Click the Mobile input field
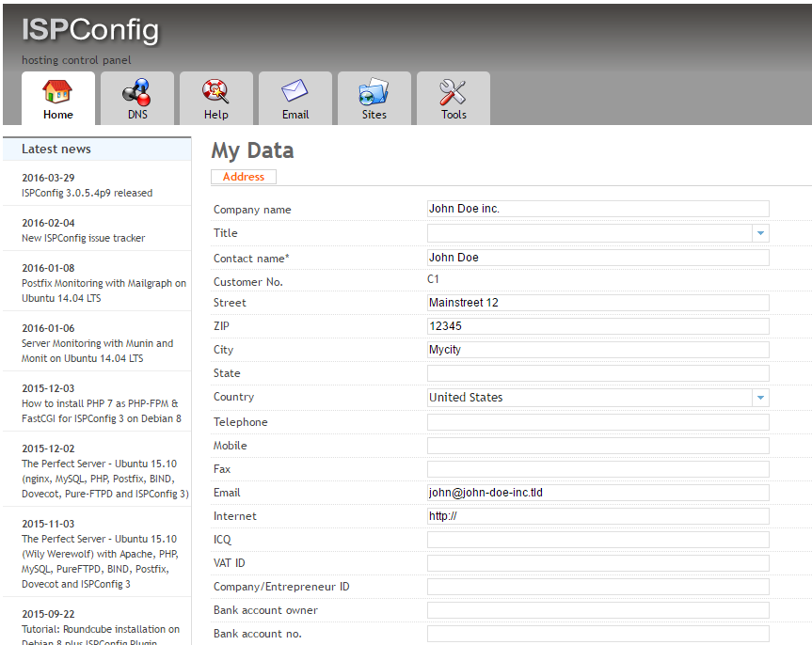812x645 pixels. [598, 446]
